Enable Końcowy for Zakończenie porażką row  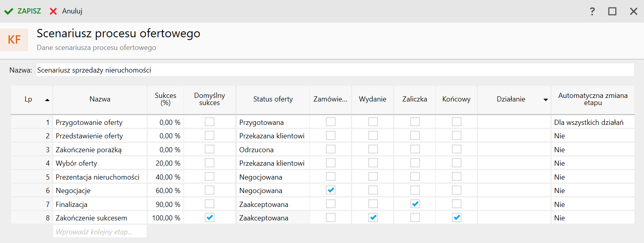tap(457, 149)
